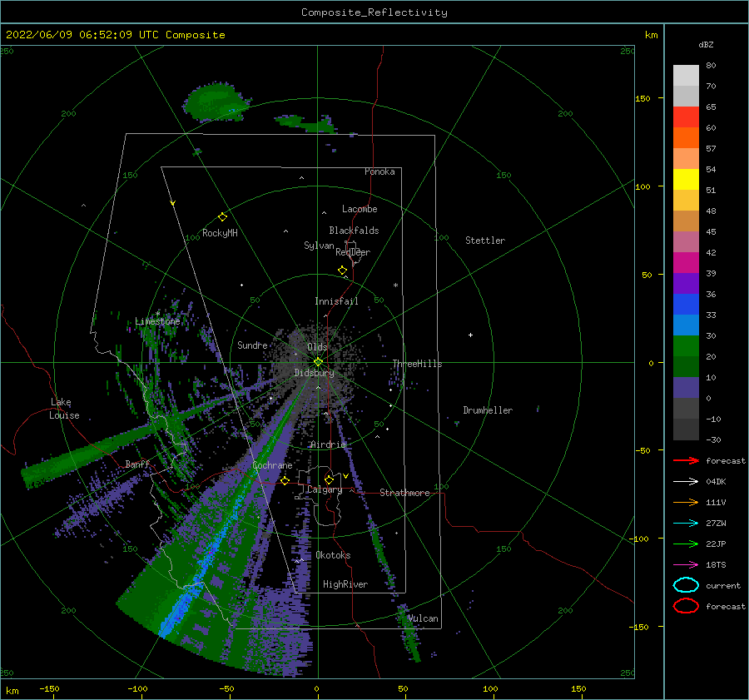Click the 18TS legend label

716,565
